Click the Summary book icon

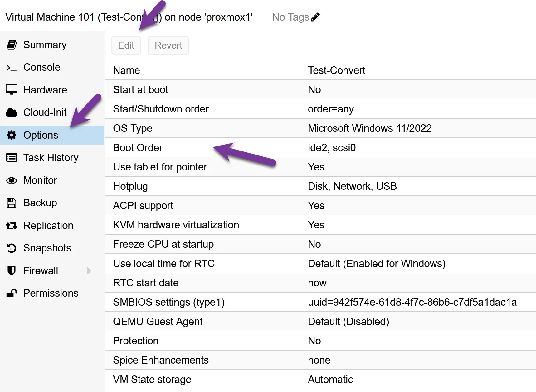point(12,45)
